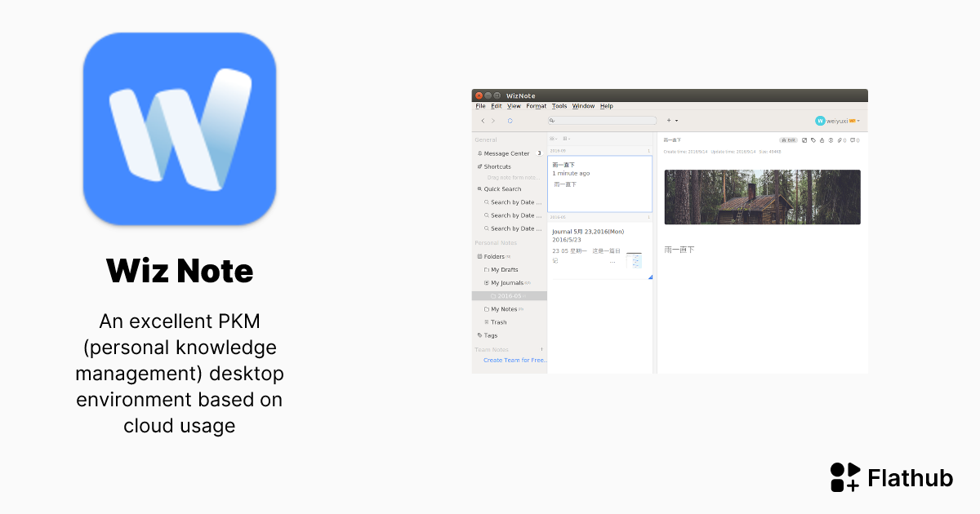Open the Format menu
The image size is (980, 514).
pyautogui.click(x=536, y=106)
